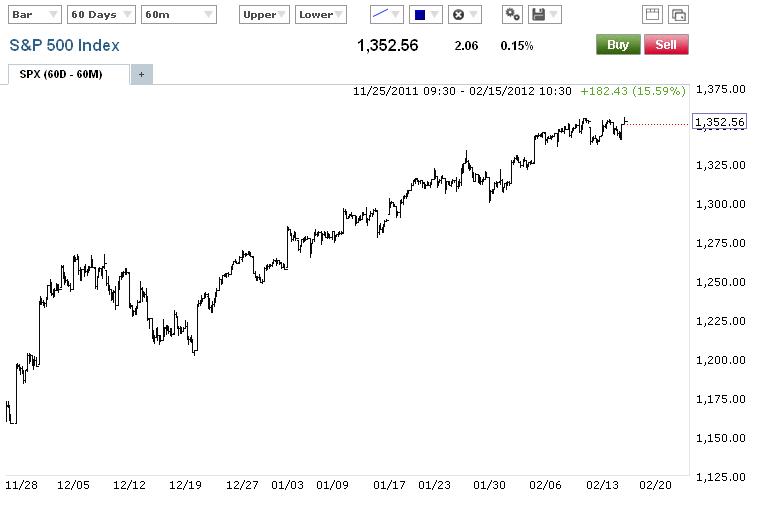Click the 2.06 price change value
This screenshot has width=761, height=505.
(x=466, y=46)
